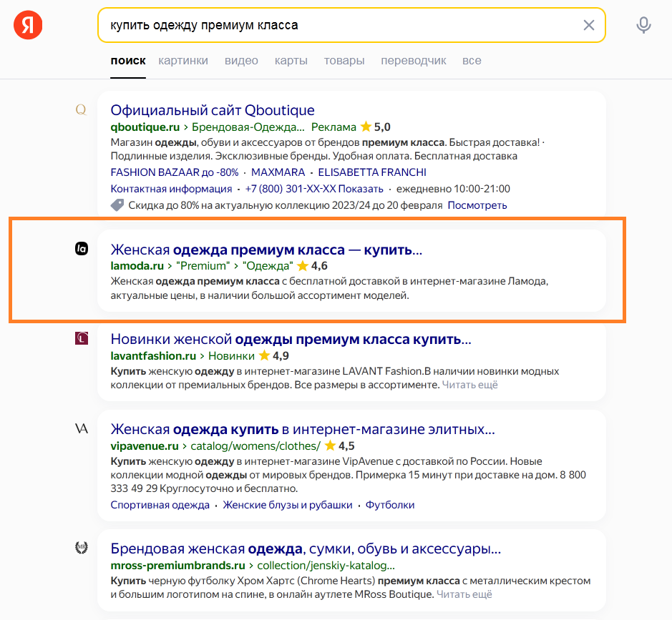This screenshot has height=620, width=672.
Task: Expand the все menu item
Action: [472, 61]
